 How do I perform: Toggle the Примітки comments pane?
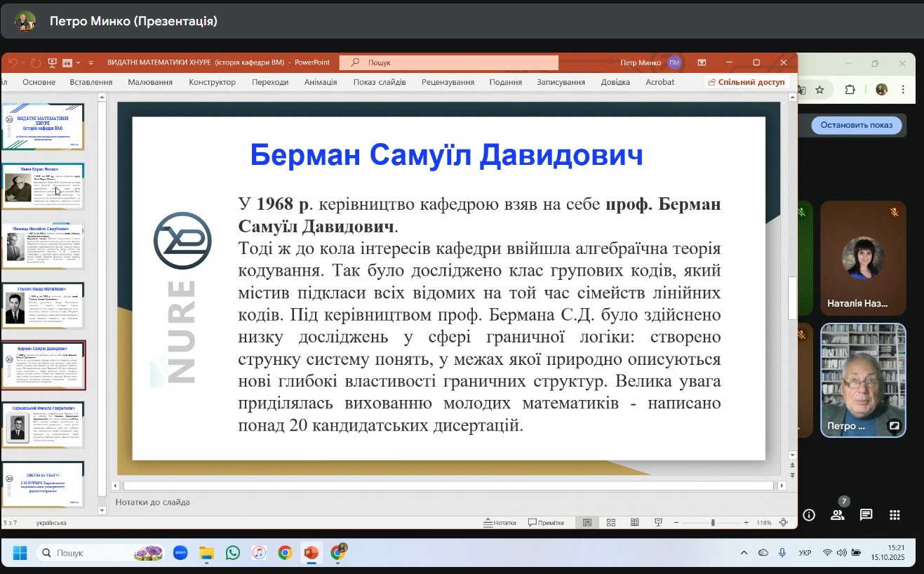[546, 523]
